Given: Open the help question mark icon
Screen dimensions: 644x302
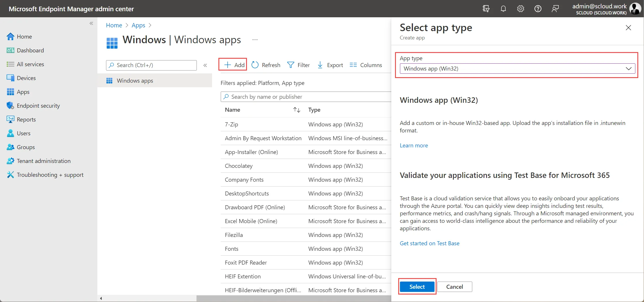Looking at the screenshot, I should tap(538, 9).
